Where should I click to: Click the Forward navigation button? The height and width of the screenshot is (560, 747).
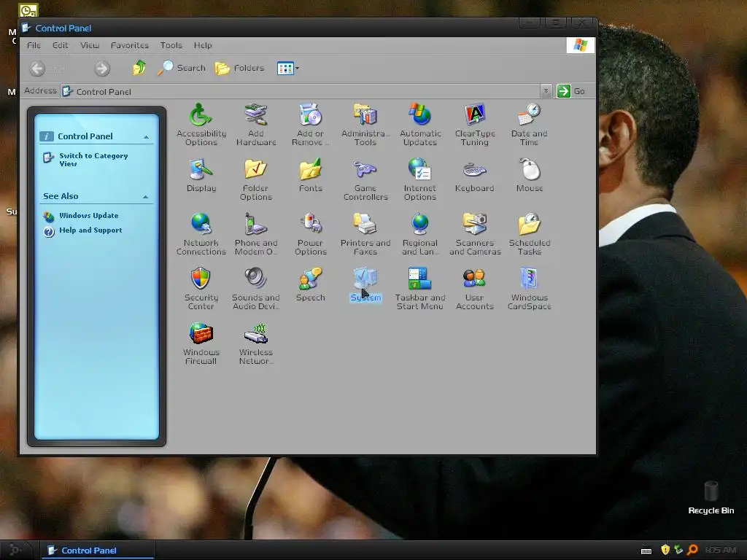(x=101, y=69)
